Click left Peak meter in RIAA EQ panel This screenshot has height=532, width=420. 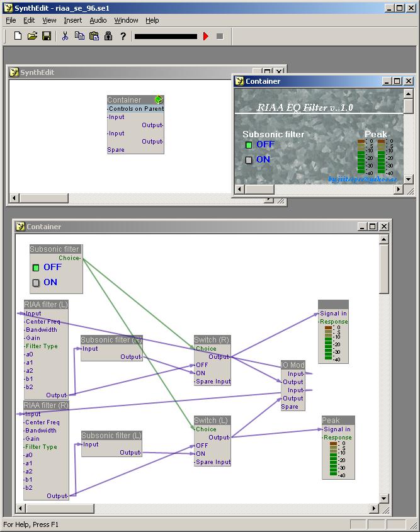coord(361,156)
